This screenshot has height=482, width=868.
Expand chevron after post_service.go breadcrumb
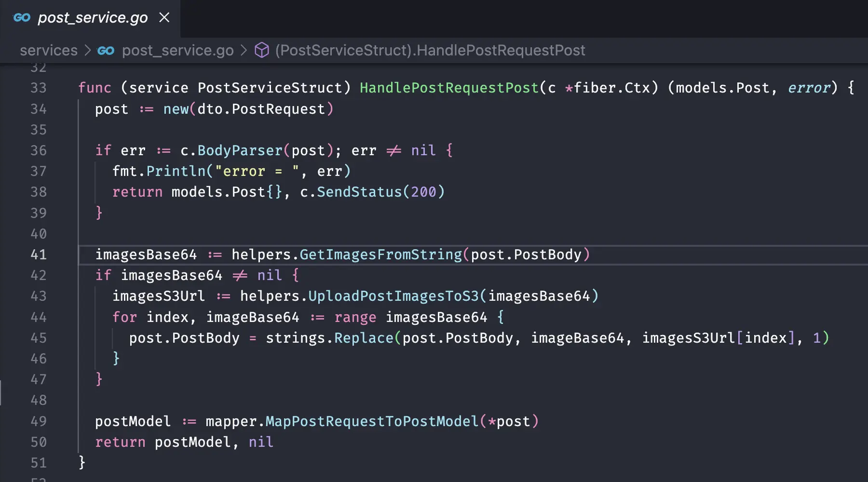click(244, 50)
